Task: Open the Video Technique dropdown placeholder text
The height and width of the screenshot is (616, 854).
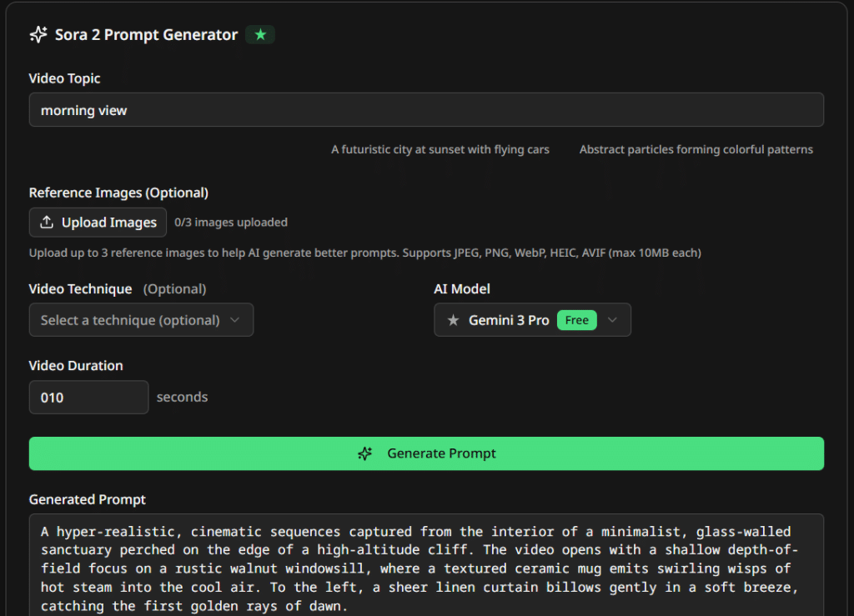Action: pyautogui.click(x=130, y=320)
